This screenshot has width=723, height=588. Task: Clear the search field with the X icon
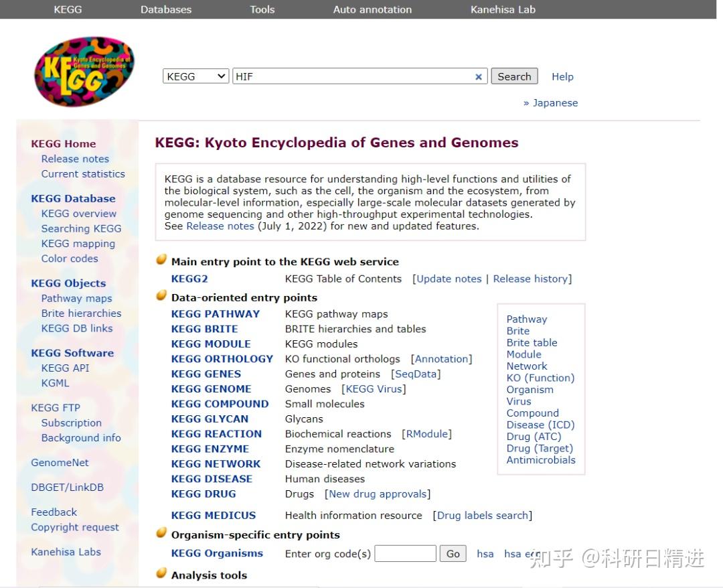(x=479, y=77)
